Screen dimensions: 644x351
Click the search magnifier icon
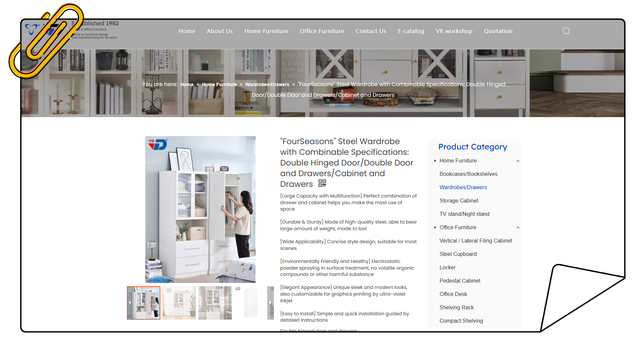pyautogui.click(x=566, y=31)
